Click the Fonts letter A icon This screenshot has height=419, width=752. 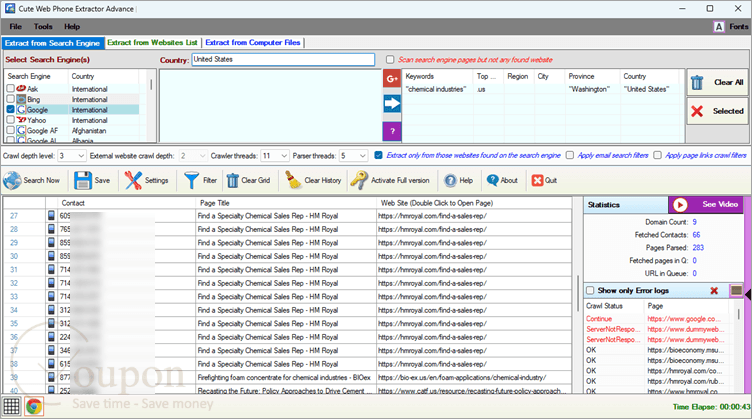(x=718, y=27)
